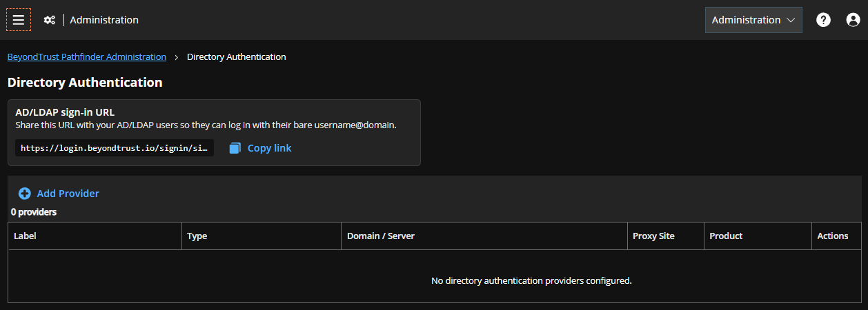Open the help question mark icon

tap(823, 20)
